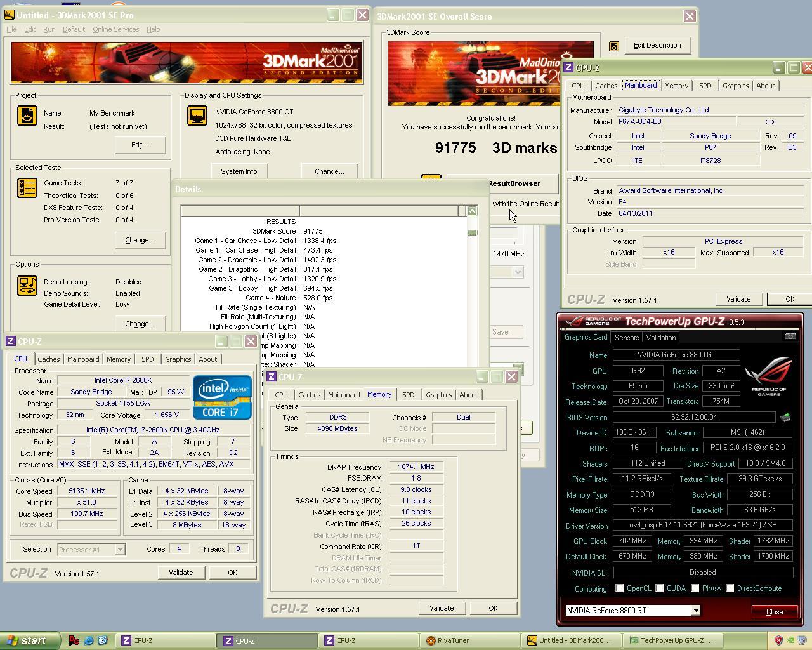Click the Edit... button in the Project section
Screen dimensions: 812x650
[x=140, y=145]
